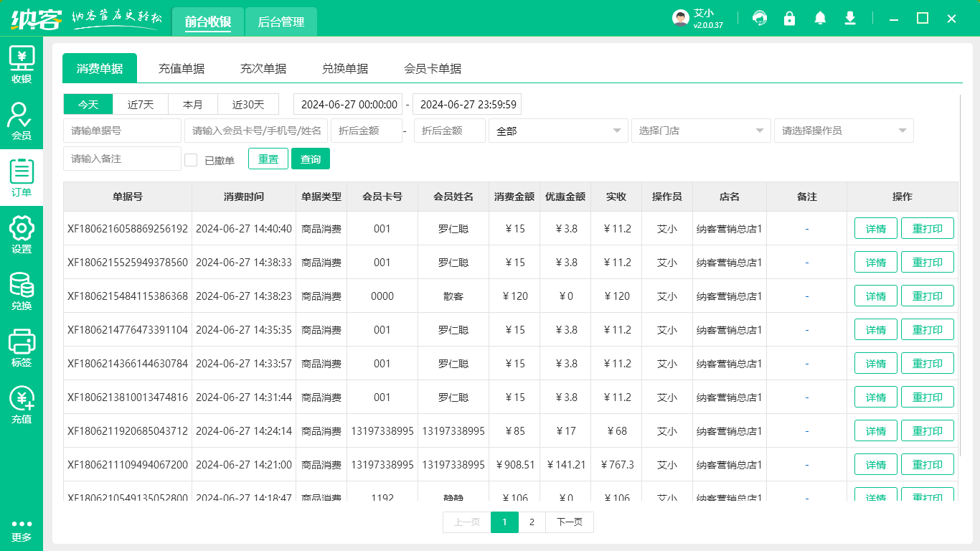Click the 散客 member name cell
Screen dimensions: 980x551
tap(453, 296)
